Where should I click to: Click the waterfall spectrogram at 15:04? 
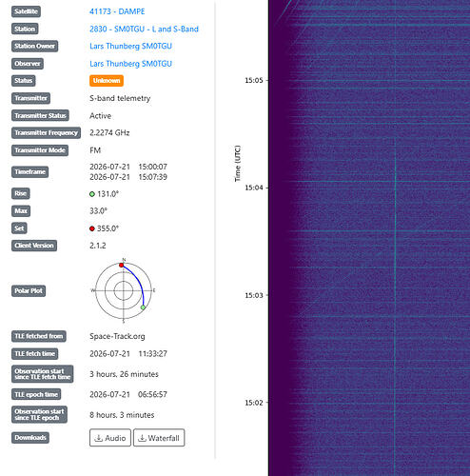click(369, 188)
